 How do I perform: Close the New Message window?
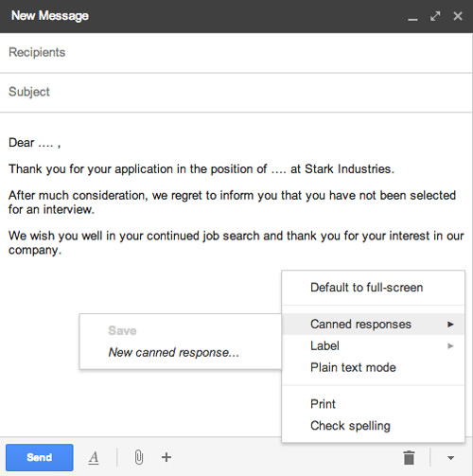[458, 16]
